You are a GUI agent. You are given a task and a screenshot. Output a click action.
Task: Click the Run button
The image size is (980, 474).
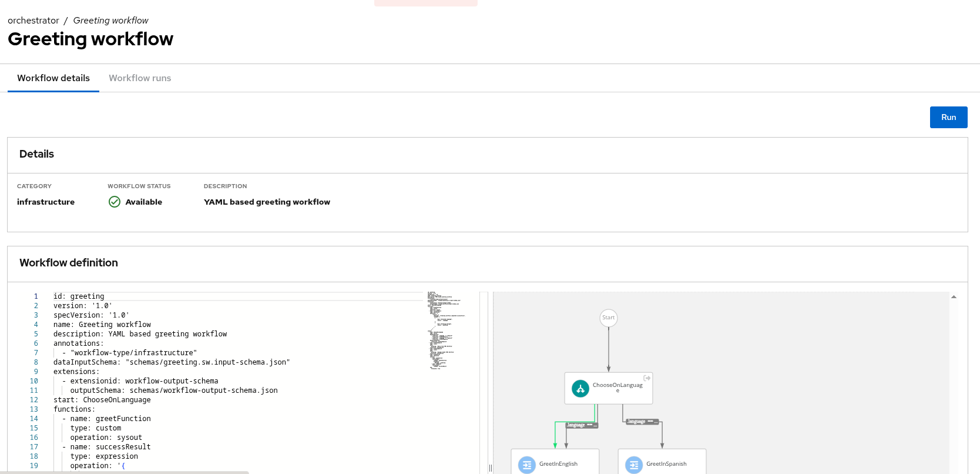[948, 117]
